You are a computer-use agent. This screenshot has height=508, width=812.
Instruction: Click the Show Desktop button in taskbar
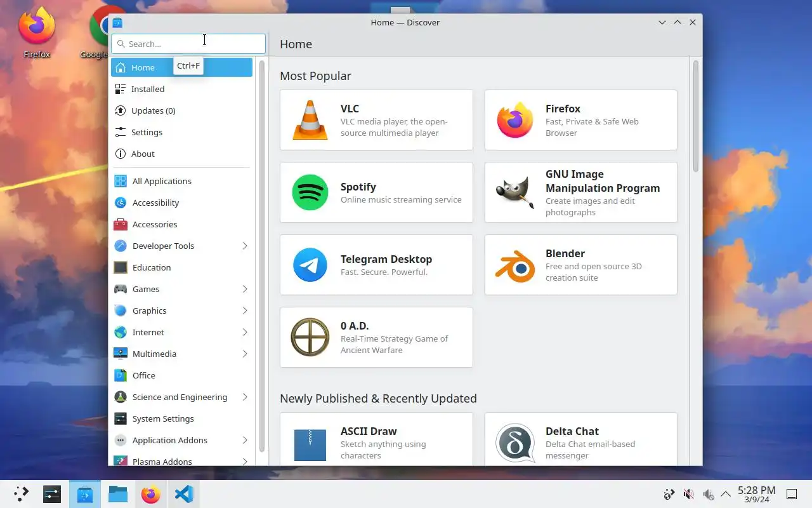point(792,494)
